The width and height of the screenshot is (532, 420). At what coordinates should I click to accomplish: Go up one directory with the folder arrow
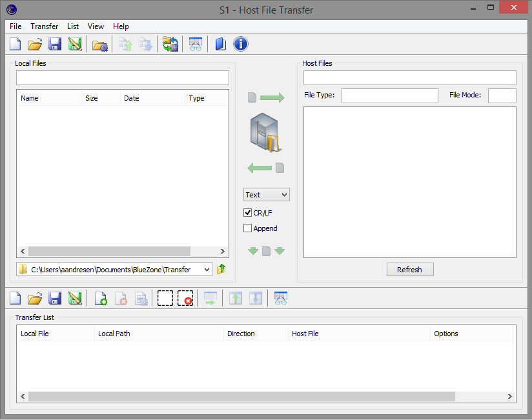(x=221, y=268)
